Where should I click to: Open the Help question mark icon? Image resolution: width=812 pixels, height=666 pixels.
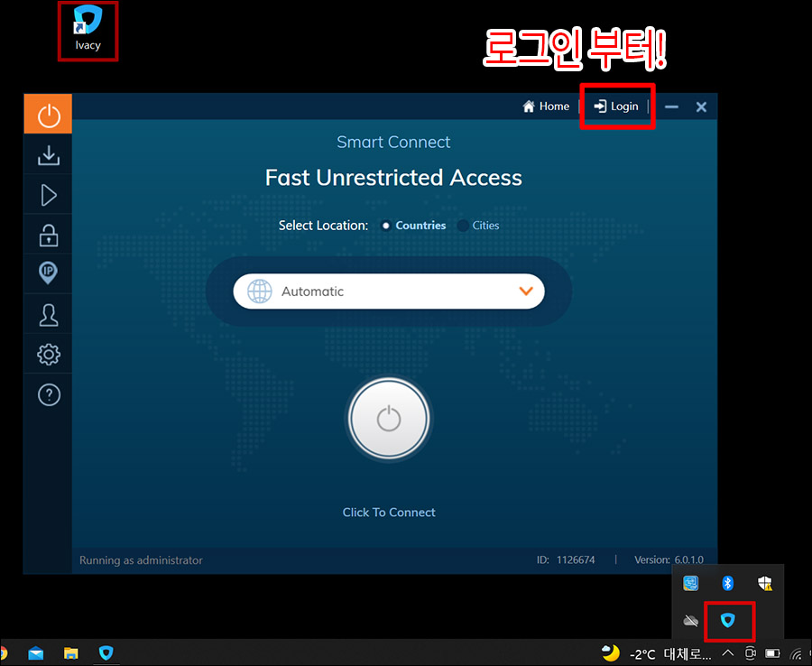(49, 394)
